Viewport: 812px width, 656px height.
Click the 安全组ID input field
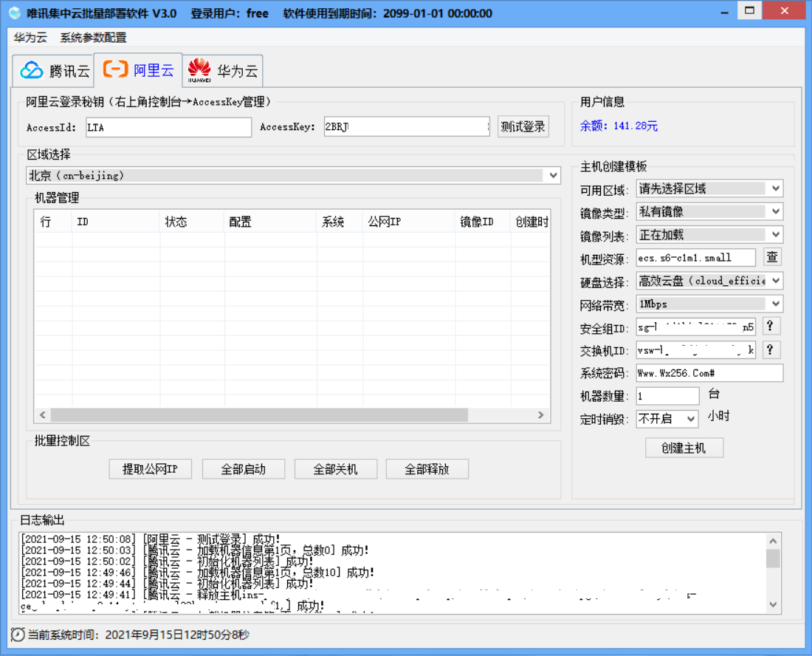pos(696,327)
